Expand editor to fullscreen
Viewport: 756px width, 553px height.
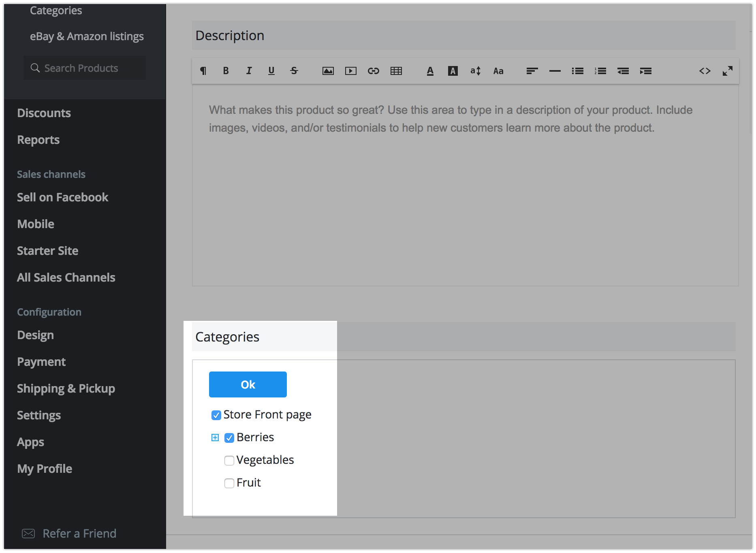[x=727, y=71]
